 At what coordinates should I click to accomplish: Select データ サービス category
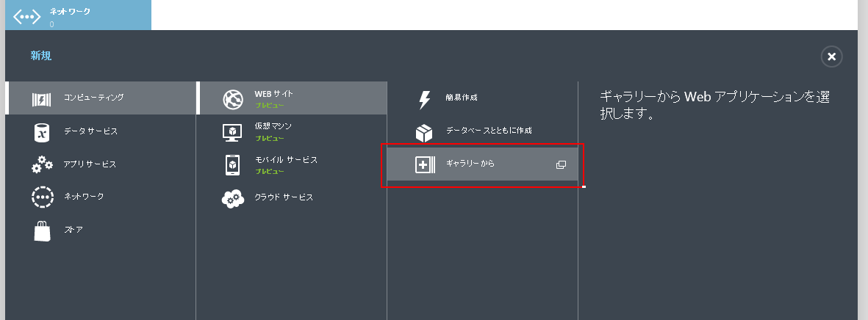[101, 131]
